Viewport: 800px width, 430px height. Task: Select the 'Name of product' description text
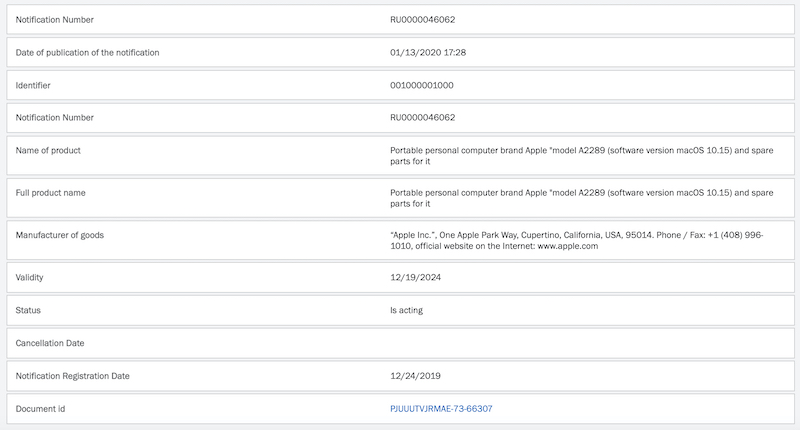coord(582,156)
